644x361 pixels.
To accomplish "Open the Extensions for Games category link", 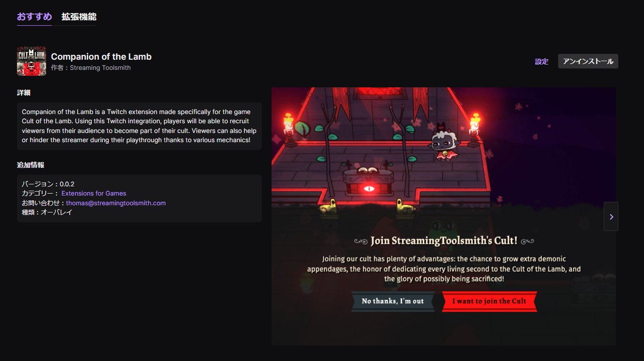I will point(94,194).
